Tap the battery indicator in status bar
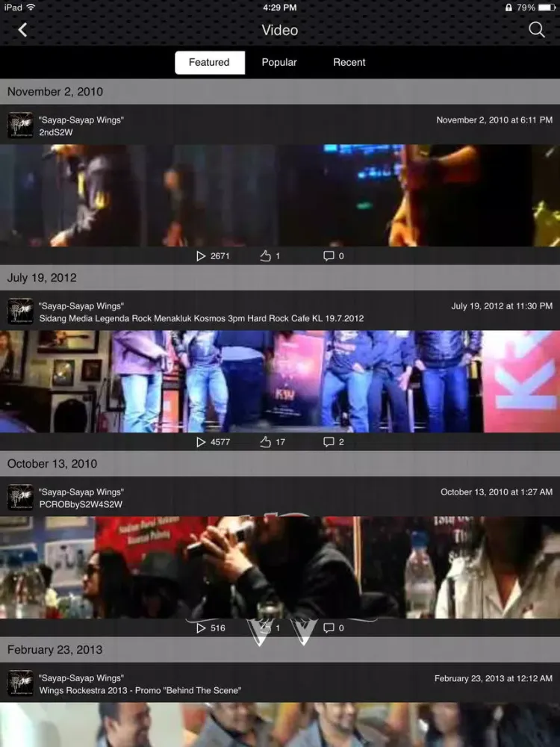Screen dimensions: 560x747 547,7
